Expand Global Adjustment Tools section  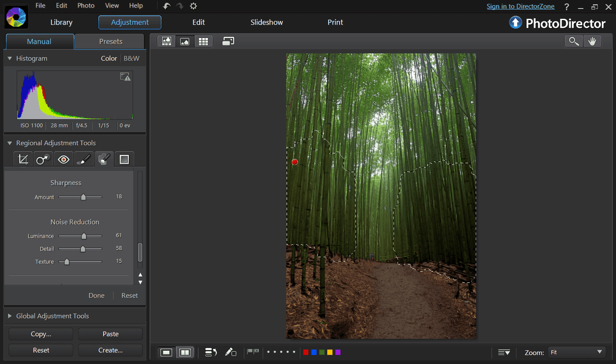pyautogui.click(x=10, y=316)
